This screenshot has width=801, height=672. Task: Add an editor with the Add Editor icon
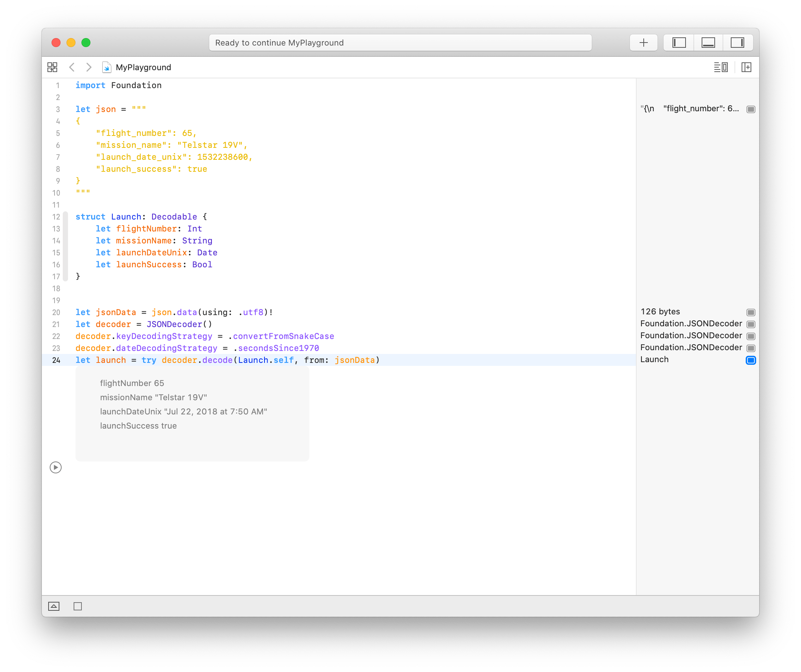coord(747,67)
